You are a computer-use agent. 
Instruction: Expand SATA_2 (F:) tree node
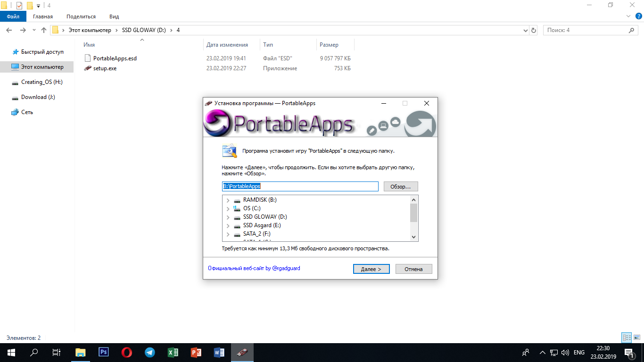click(228, 234)
